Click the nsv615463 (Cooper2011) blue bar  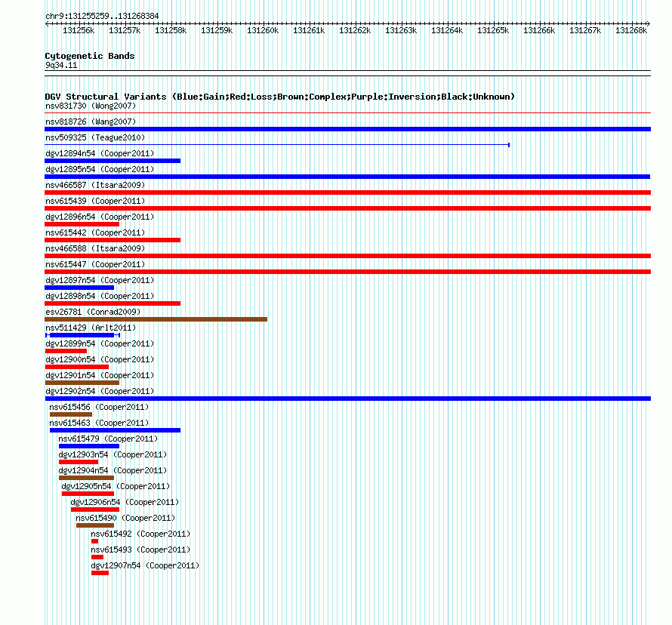115,430
